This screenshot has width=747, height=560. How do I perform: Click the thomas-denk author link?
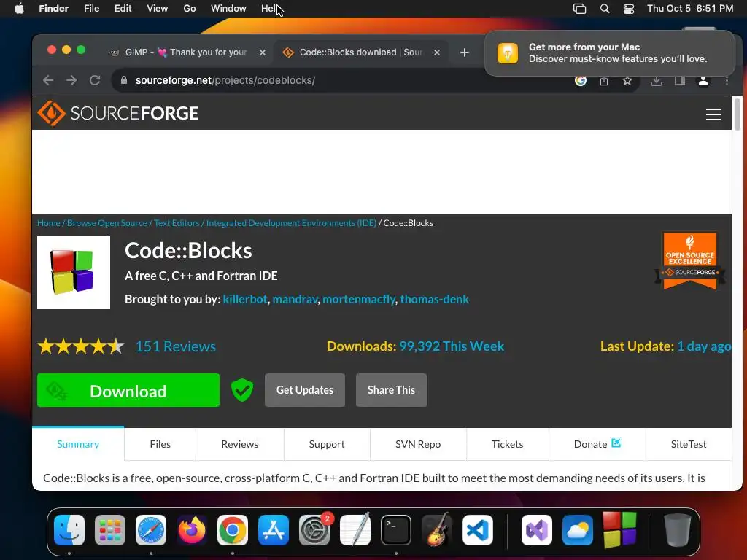tap(435, 299)
